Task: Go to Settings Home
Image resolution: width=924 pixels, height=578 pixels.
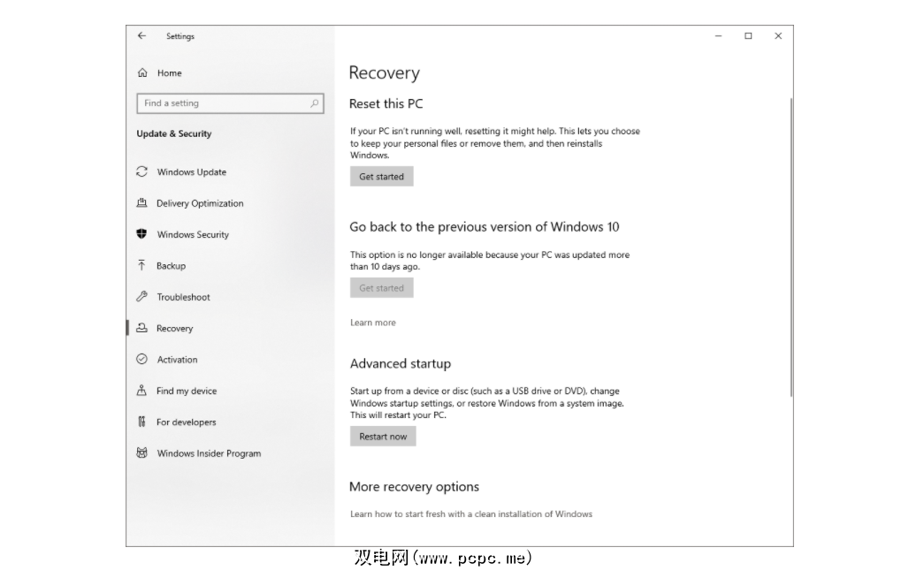Action: 169,73
